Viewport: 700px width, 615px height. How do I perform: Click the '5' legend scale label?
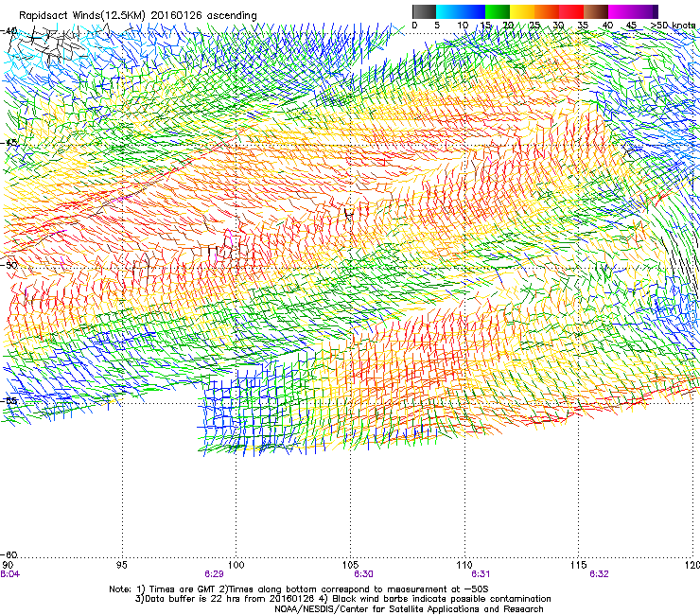coord(437,26)
